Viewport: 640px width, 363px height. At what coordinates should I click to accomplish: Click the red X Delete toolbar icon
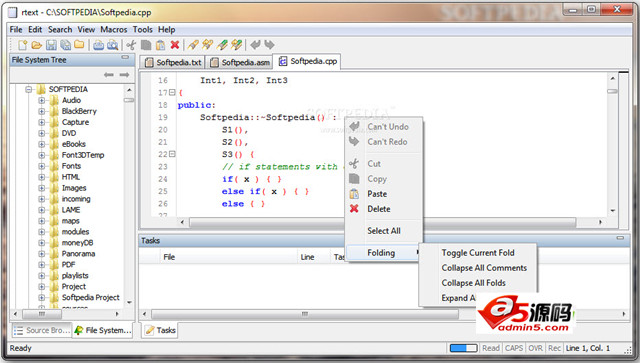pos(175,45)
